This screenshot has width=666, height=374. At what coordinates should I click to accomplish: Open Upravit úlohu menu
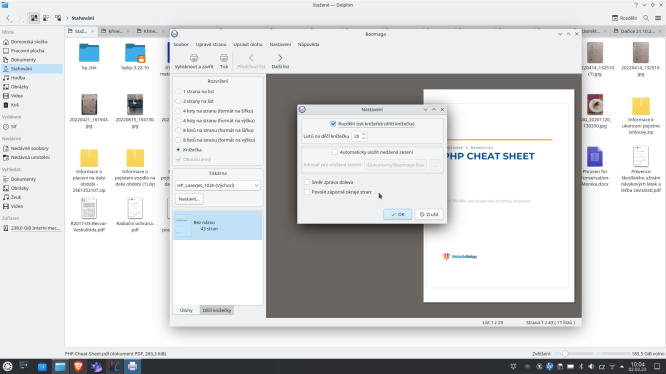(248, 44)
